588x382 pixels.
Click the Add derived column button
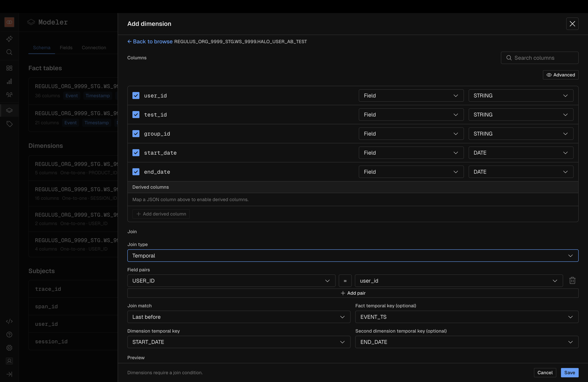pos(161,214)
